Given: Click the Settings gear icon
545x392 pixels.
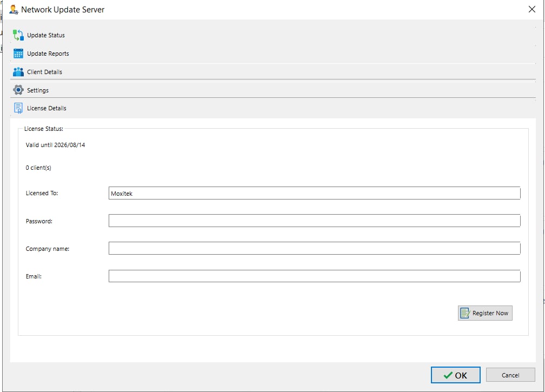Looking at the screenshot, I should (18, 90).
